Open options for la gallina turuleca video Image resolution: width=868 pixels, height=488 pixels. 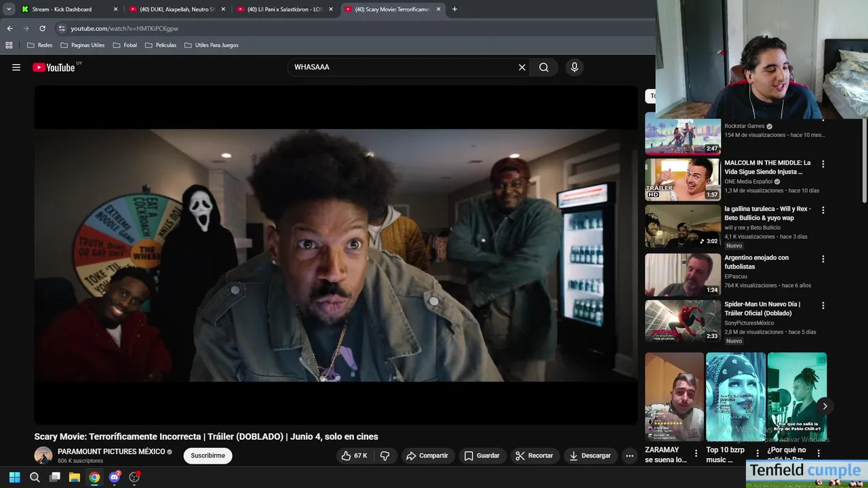pyautogui.click(x=823, y=210)
